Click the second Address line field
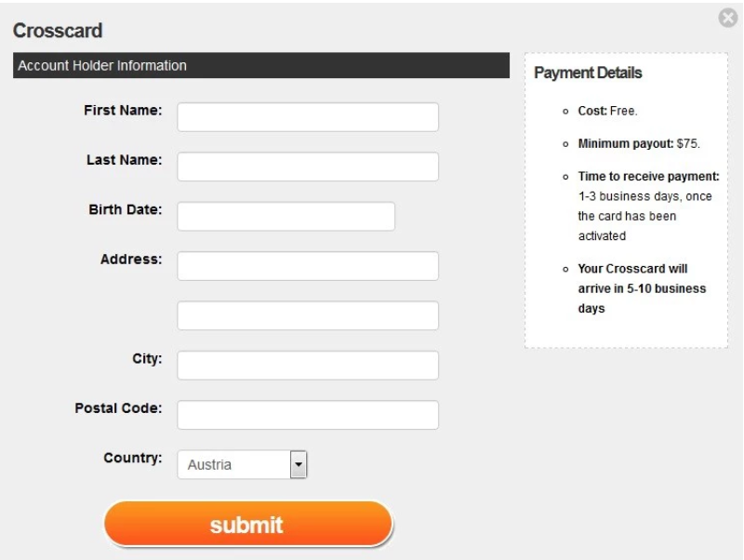The image size is (744, 560). [x=308, y=315]
